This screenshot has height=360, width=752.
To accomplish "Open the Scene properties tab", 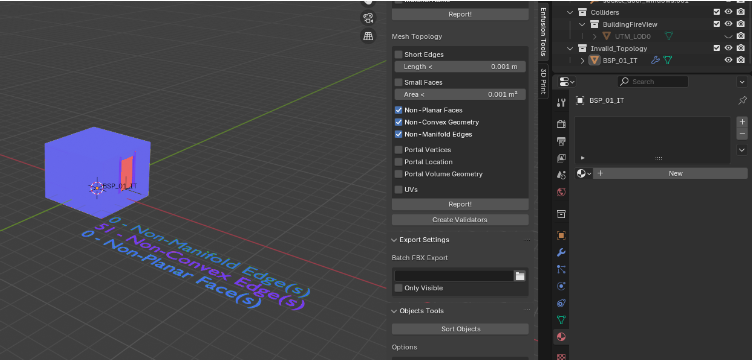I will [561, 175].
